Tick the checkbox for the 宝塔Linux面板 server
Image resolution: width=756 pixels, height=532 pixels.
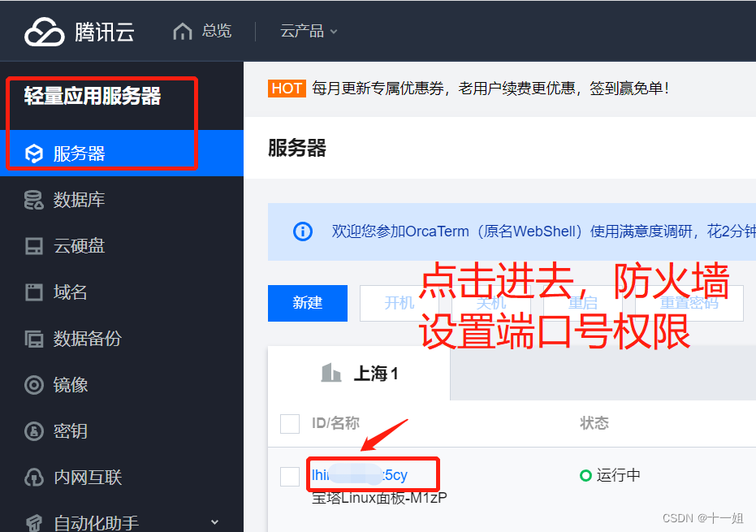click(290, 477)
